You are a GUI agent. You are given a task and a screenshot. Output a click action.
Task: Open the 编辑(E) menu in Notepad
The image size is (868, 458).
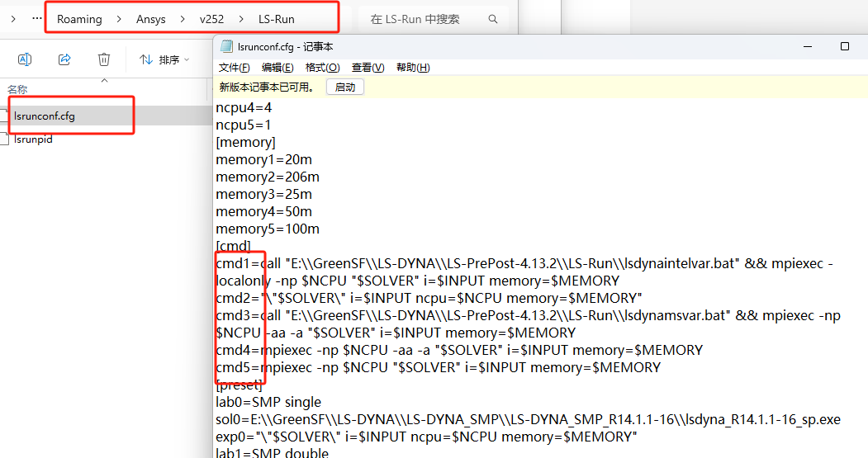coord(277,68)
